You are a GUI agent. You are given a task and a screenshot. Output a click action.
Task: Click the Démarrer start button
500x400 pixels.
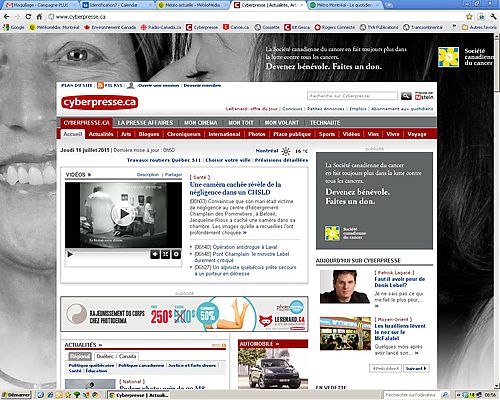pyautogui.click(x=16, y=395)
